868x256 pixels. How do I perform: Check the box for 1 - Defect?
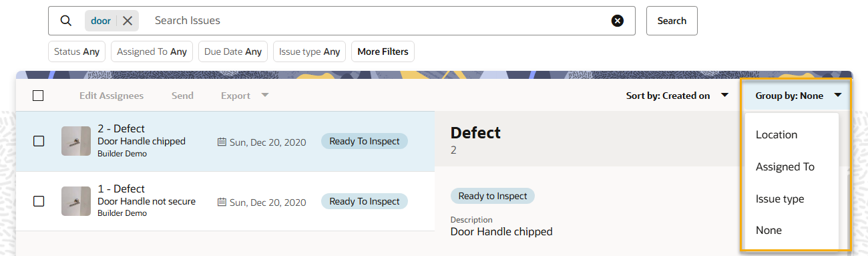[x=39, y=201]
